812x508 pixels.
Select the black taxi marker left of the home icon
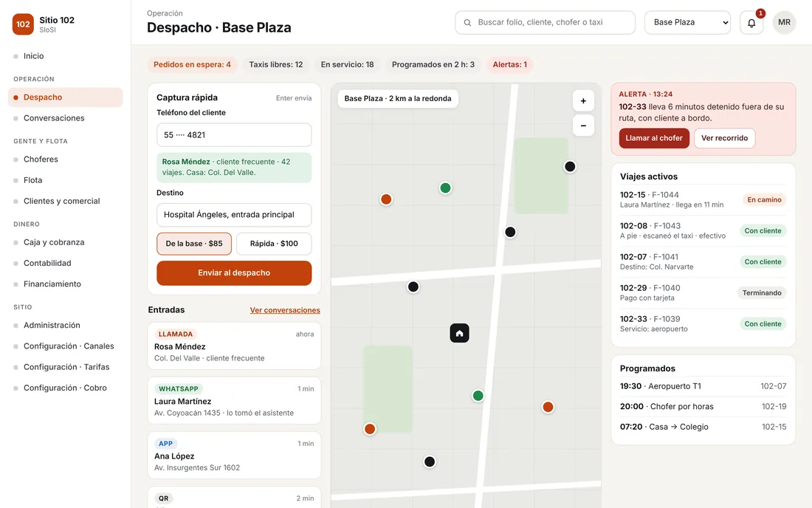coord(413,287)
